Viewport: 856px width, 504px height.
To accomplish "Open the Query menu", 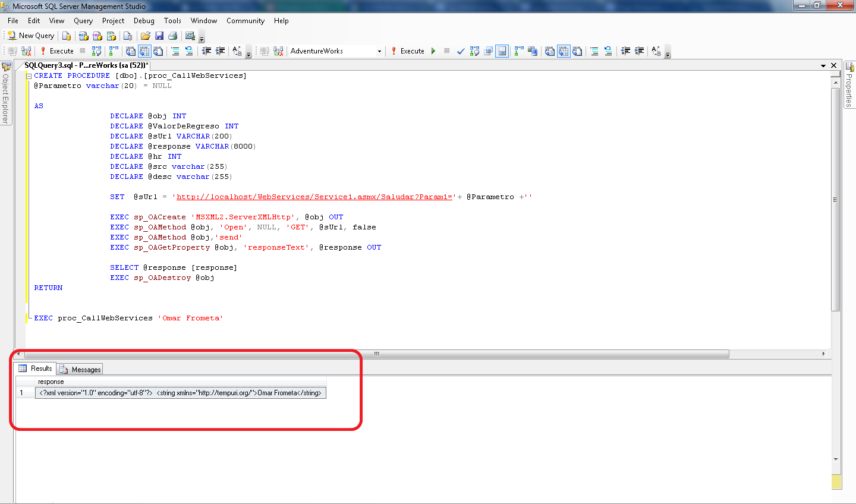I will 83,21.
